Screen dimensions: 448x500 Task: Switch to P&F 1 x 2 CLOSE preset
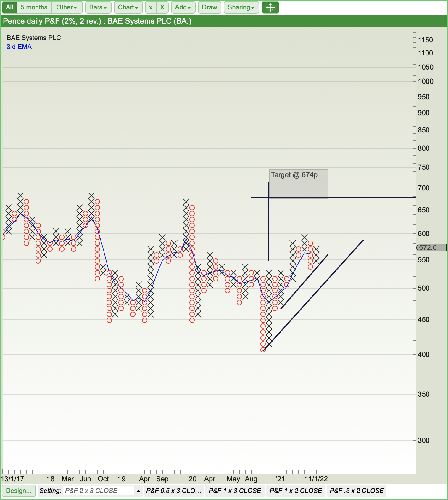pos(296,491)
